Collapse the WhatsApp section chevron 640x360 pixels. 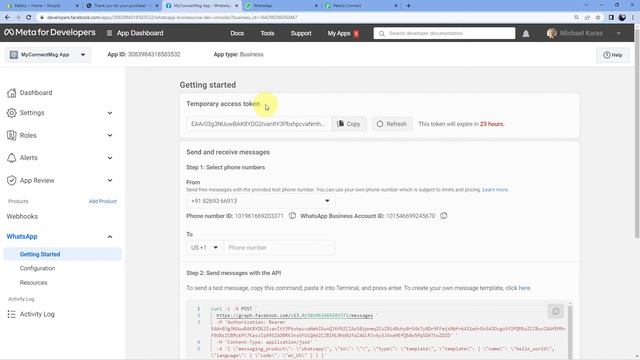coord(110,236)
